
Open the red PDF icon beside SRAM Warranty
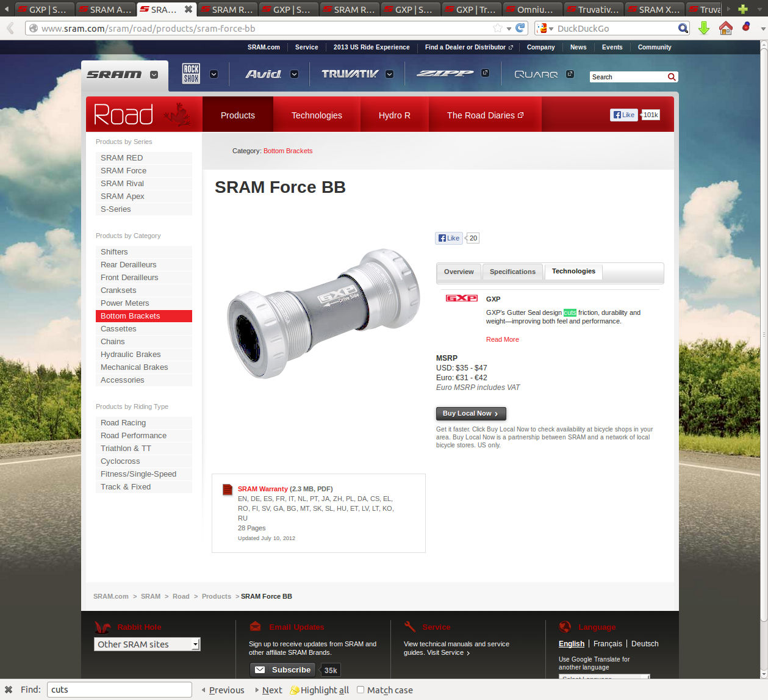tap(228, 489)
